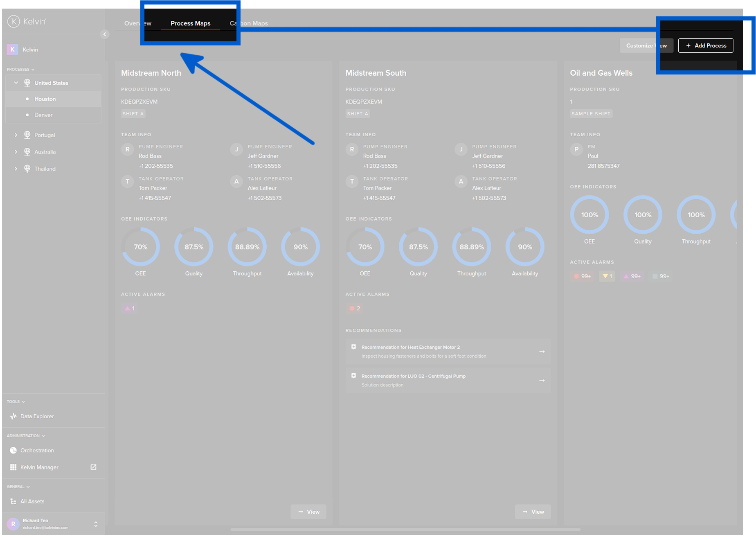Open the Carbon Maps tab
Viewport: 756px width, 537px height.
pyautogui.click(x=248, y=23)
